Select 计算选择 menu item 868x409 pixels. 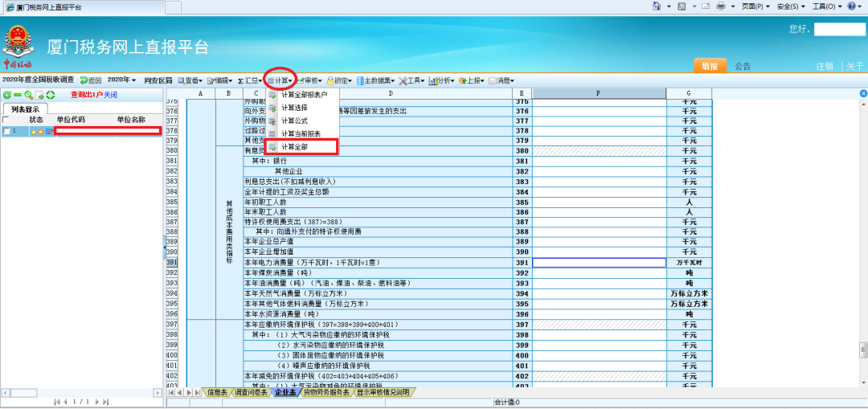302,108
